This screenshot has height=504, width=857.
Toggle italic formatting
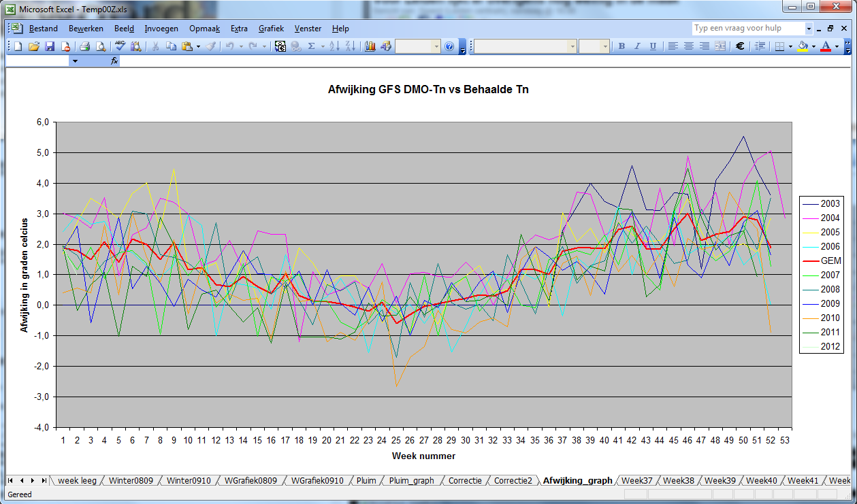[637, 46]
